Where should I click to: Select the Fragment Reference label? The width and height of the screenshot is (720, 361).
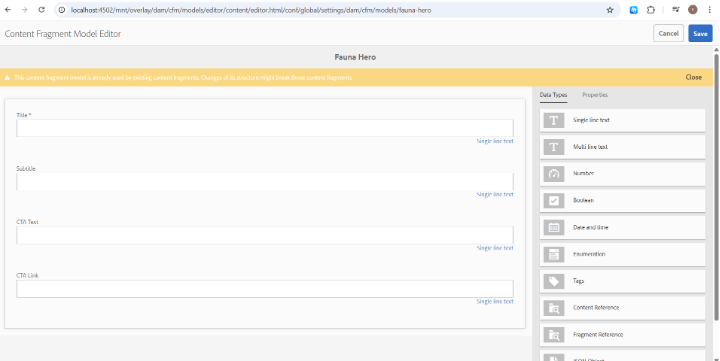coord(598,335)
